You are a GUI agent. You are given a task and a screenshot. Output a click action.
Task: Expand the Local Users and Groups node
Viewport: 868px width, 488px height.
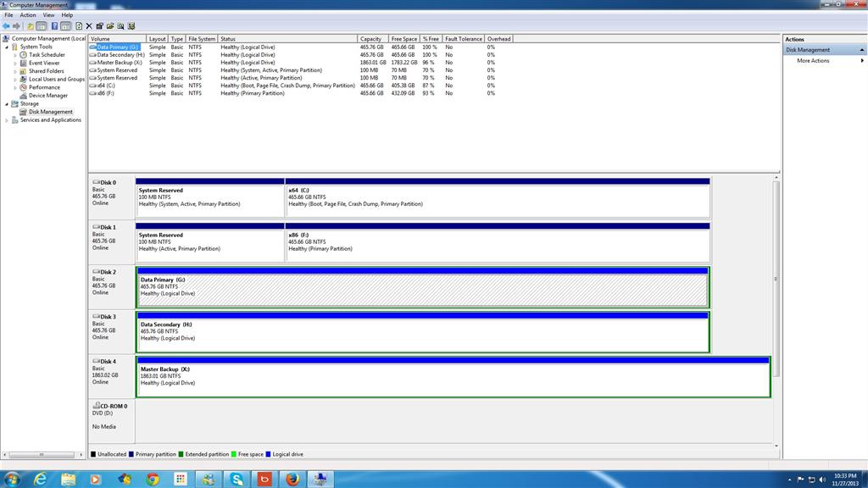point(15,80)
